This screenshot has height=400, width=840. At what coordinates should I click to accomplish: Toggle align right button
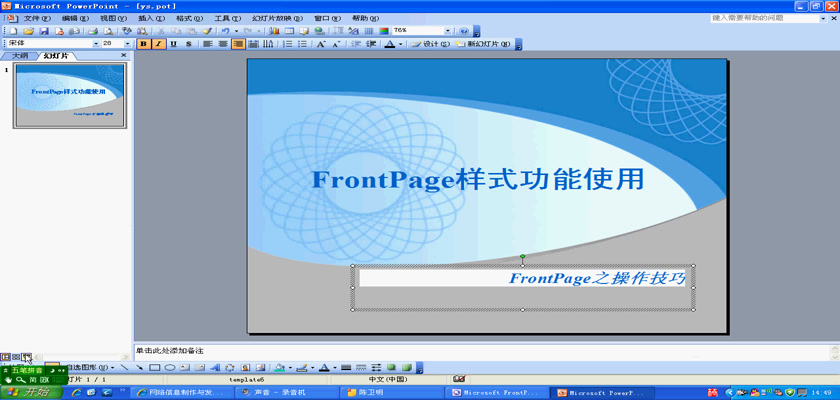238,44
